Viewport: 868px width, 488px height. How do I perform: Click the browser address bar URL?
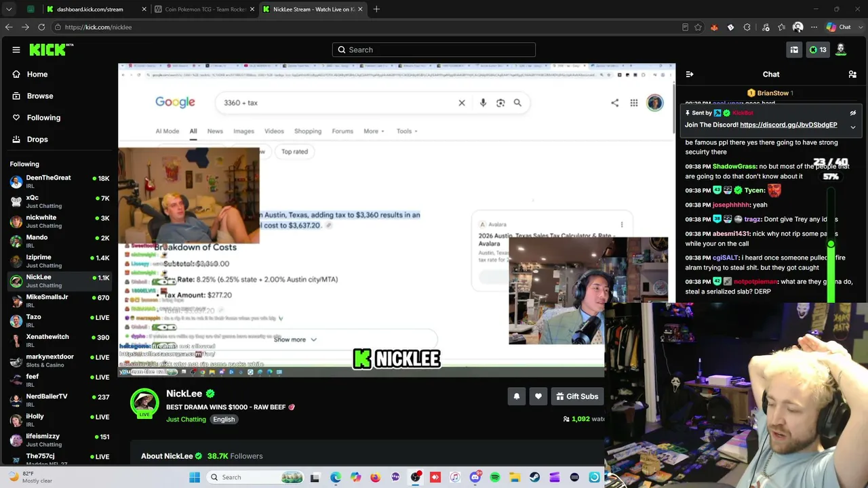pos(98,27)
